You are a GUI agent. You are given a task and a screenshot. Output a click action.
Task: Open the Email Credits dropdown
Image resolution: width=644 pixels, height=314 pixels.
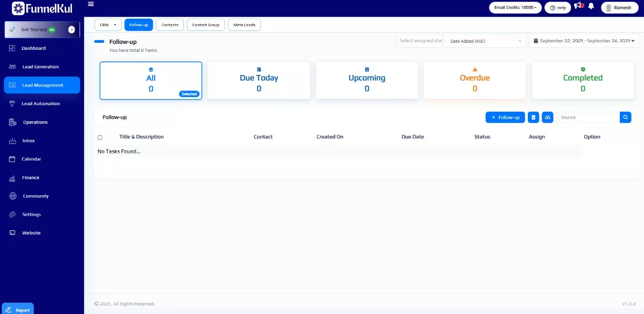pos(515,8)
